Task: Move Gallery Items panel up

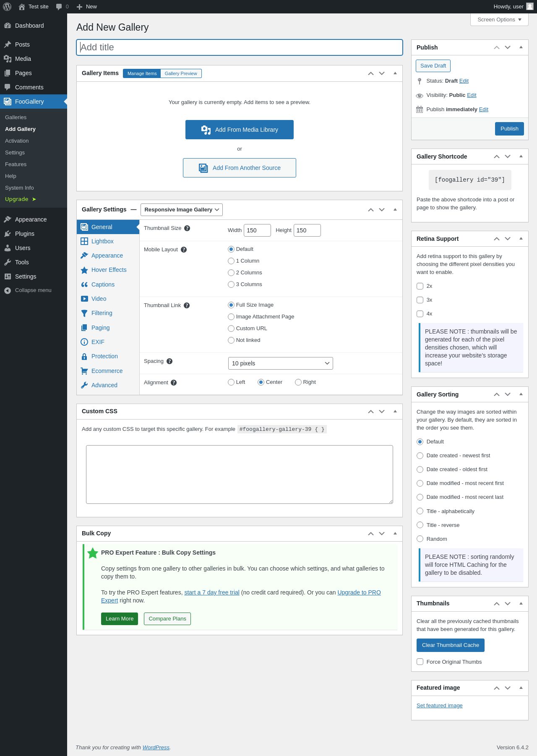Action: pos(371,73)
